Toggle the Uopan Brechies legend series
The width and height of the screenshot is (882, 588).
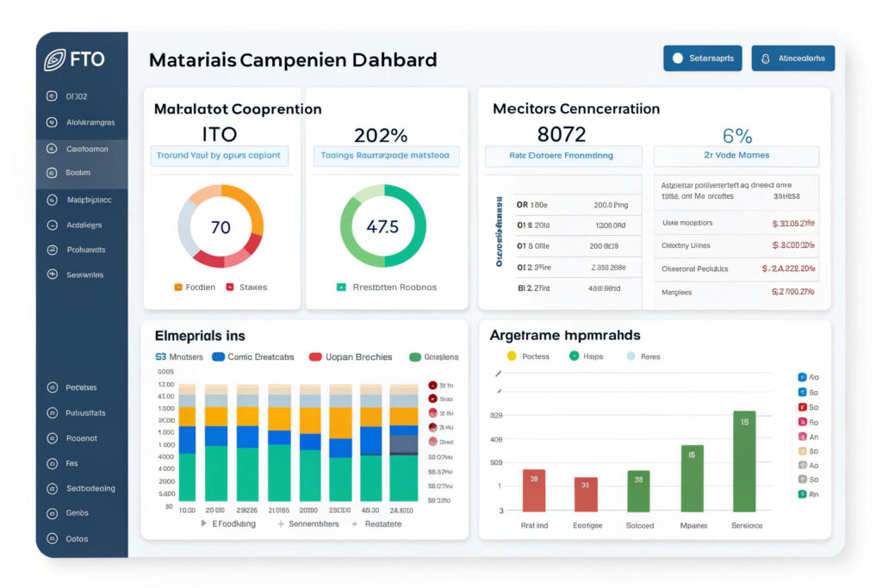pyautogui.click(x=315, y=356)
